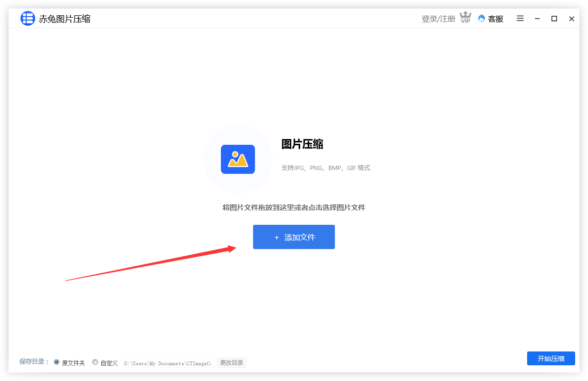Click the 赤兔图片压缩 title text
The width and height of the screenshot is (588, 381).
(65, 19)
